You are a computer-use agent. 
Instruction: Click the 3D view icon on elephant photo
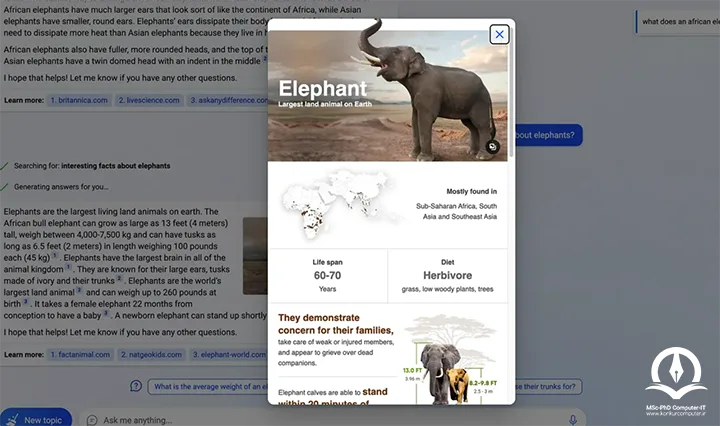pos(492,147)
